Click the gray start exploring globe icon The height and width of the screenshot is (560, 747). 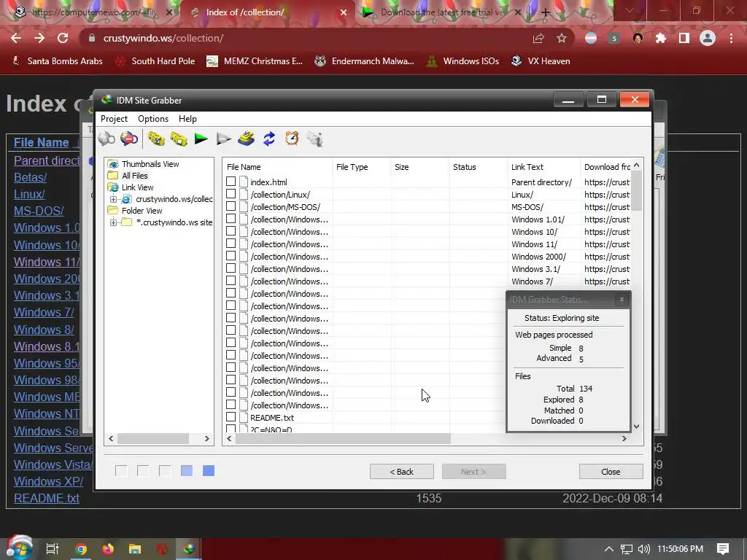107,139
